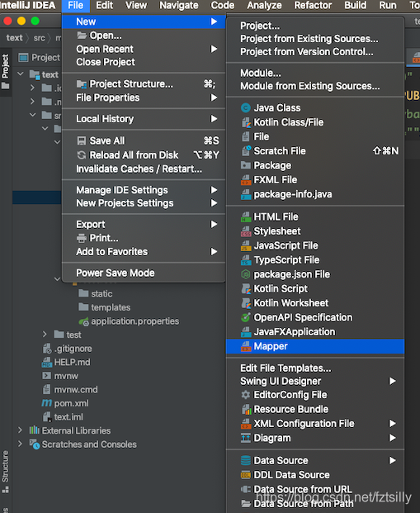Screen dimensions: 420x513
Task: Open the Edit menu
Action: (104, 5)
